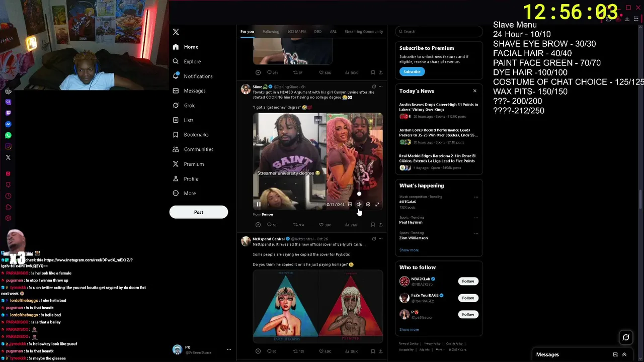
Task: Reply to Slime's post with 63 comments
Action: click(272, 225)
